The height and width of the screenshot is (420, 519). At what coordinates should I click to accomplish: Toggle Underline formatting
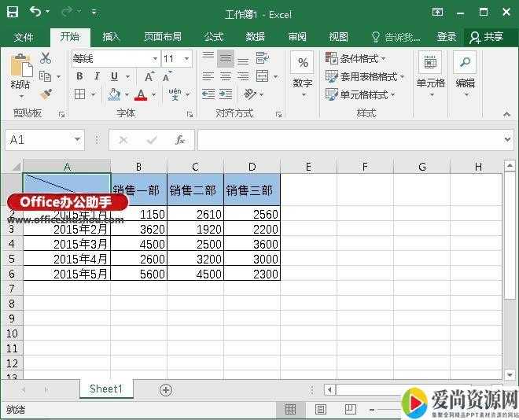tap(115, 76)
